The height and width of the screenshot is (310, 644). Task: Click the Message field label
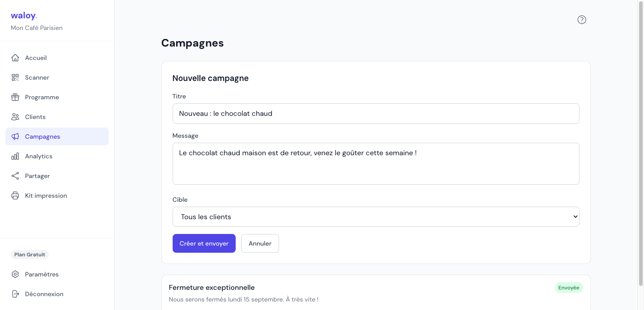185,136
